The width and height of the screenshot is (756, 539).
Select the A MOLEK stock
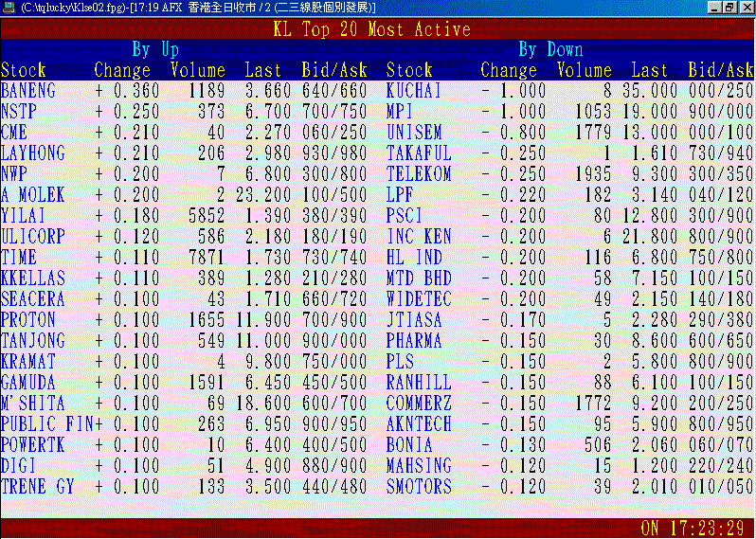(33, 195)
